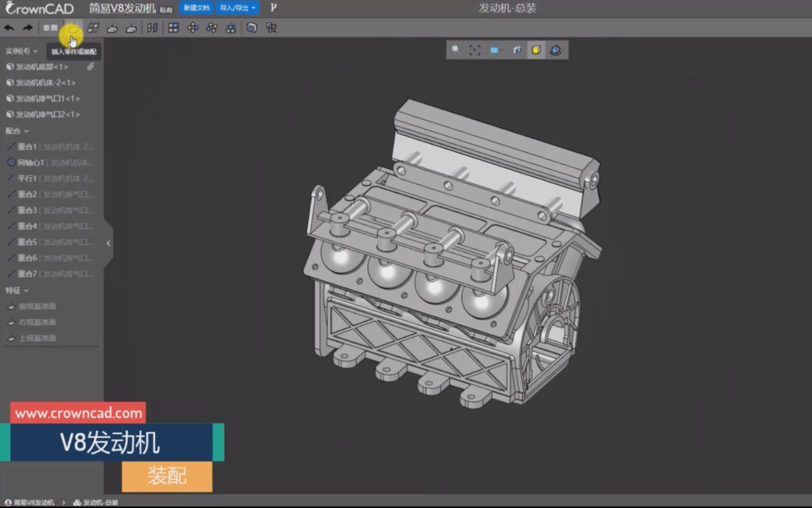Viewport: 812px width, 508px height.
Task: Click the branch icon beside Import/Export
Action: pos(273,8)
